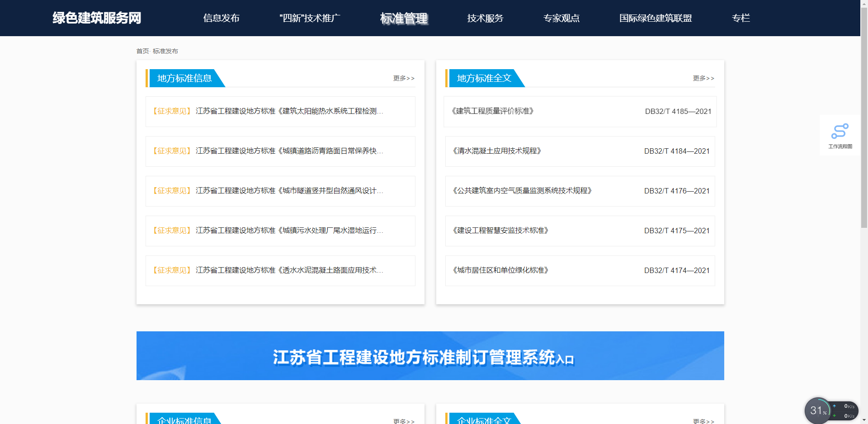Open the "四新"技术推广 menu
The width and height of the screenshot is (868, 424).
[310, 18]
